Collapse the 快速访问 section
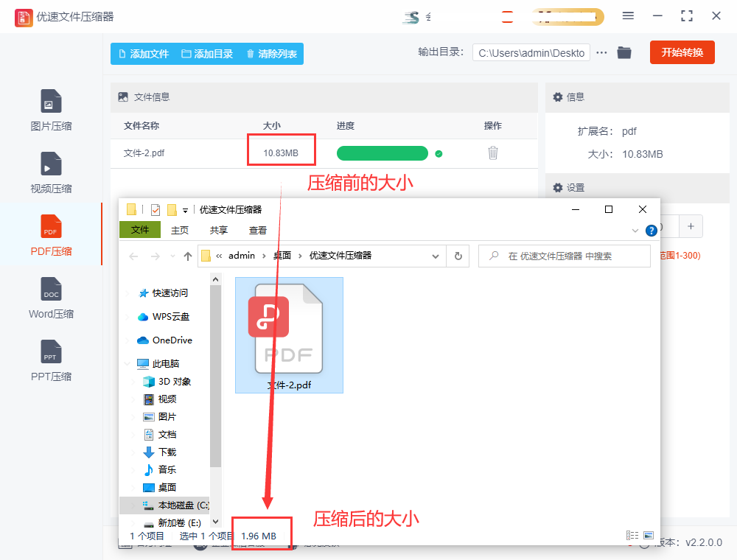The height and width of the screenshot is (560, 737). pos(129,292)
